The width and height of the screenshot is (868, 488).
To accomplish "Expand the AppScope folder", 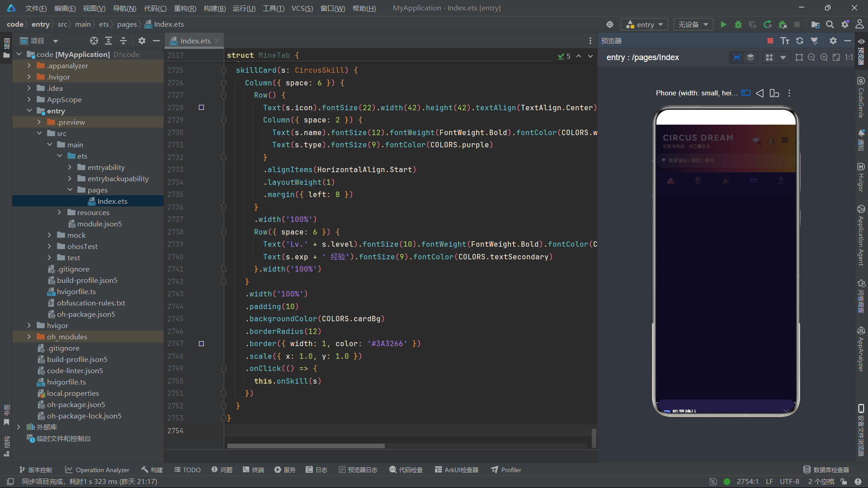I will (29, 99).
